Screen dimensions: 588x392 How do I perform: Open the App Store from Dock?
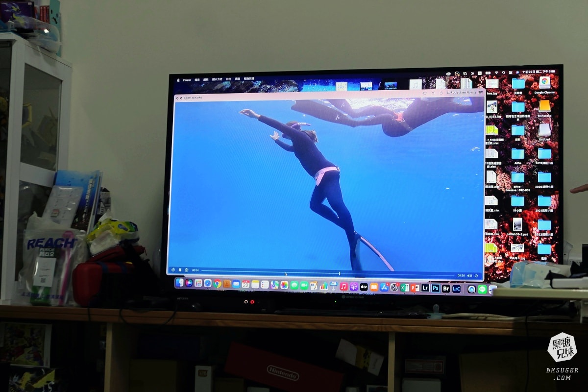click(x=384, y=287)
